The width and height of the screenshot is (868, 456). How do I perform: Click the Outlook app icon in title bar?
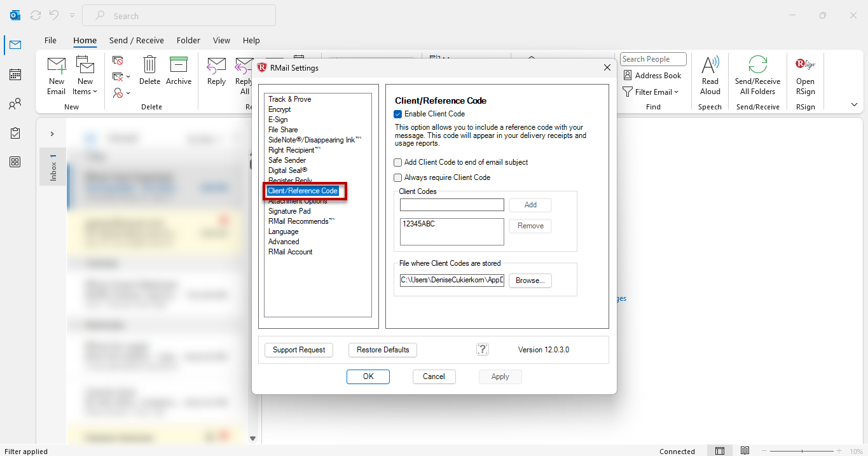(x=15, y=15)
